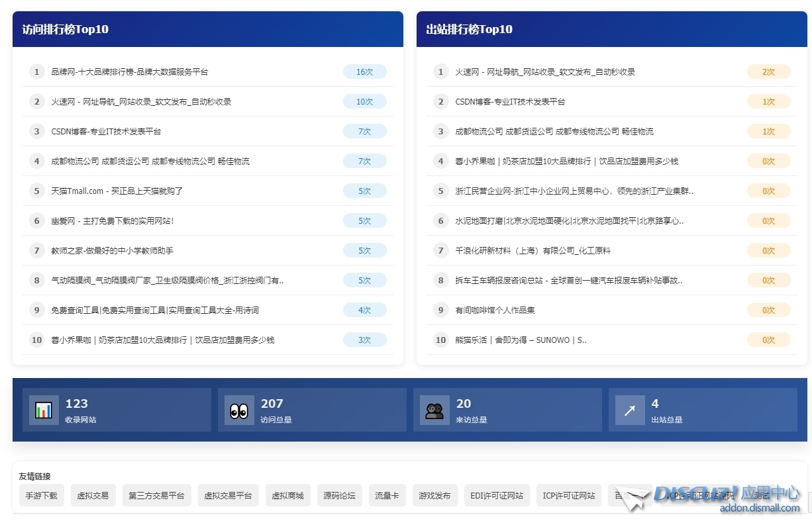This screenshot has height=525, width=812.
Task: Click the 出站总量 arrow icon
Action: point(630,410)
